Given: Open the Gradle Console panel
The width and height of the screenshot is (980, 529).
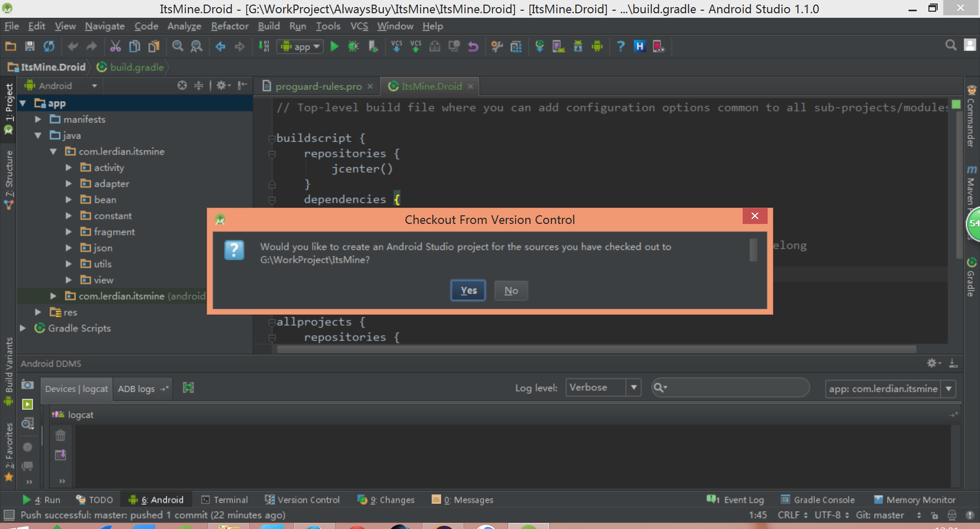Looking at the screenshot, I should point(818,500).
